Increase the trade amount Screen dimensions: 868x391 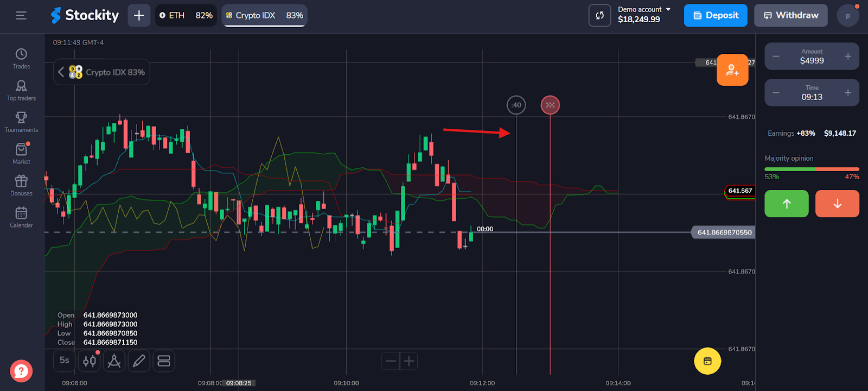tap(848, 56)
